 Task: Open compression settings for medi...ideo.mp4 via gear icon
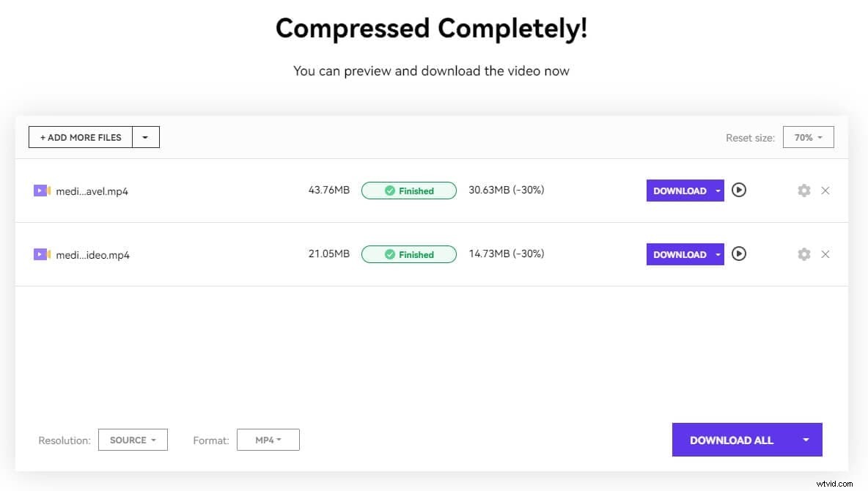click(x=803, y=254)
